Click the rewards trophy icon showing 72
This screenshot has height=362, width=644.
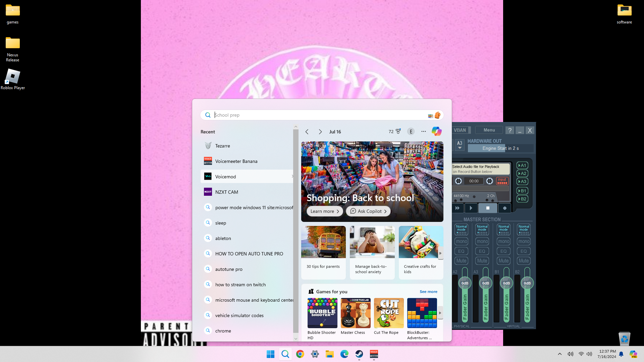click(398, 131)
